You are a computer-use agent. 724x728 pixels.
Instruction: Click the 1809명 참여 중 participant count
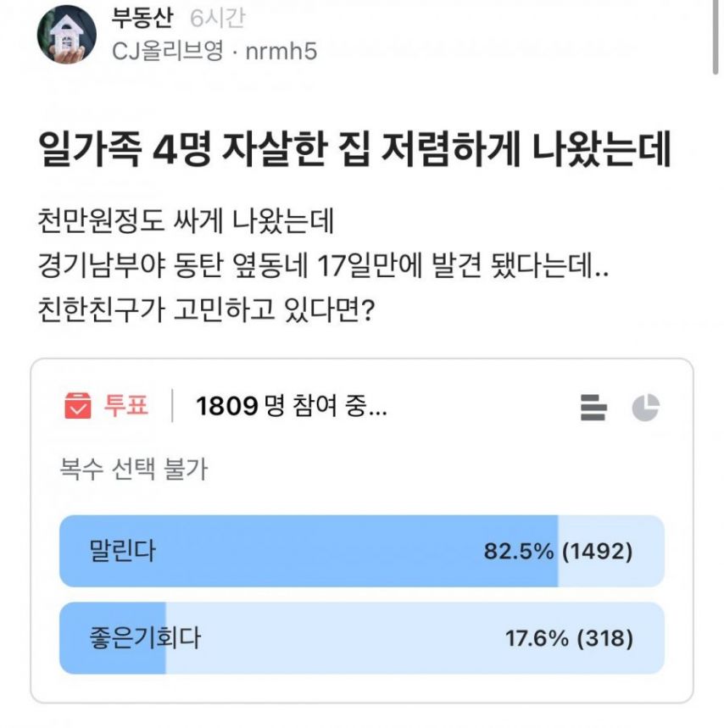click(x=292, y=408)
